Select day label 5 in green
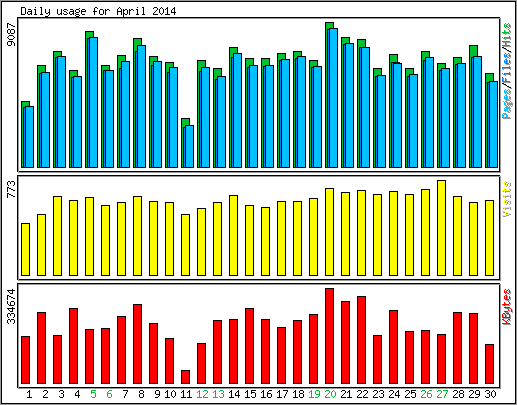The image size is (517, 405). [93, 394]
